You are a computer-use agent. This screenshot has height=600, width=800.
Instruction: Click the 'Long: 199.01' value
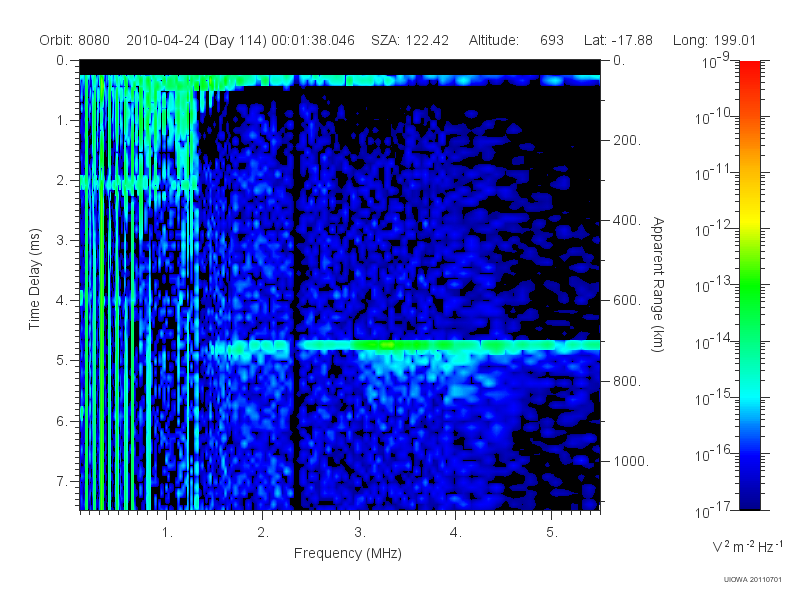pos(714,40)
